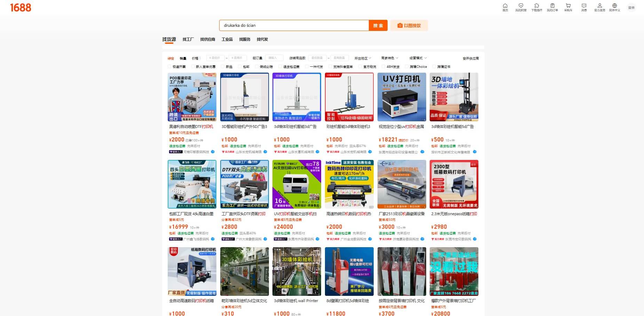The height and width of the screenshot is (316, 644).
Task: Click the minimum price 最低价 input
Action: coord(215,58)
